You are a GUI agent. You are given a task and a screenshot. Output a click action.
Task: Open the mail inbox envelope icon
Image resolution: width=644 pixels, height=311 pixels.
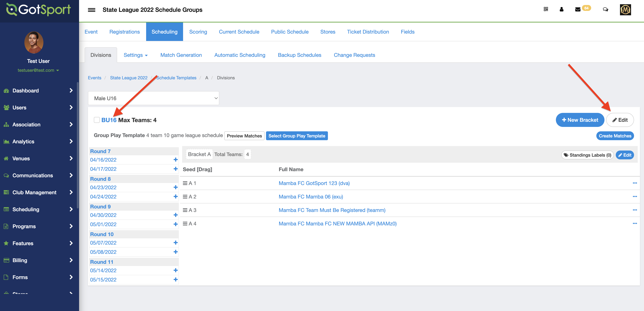(x=578, y=9)
